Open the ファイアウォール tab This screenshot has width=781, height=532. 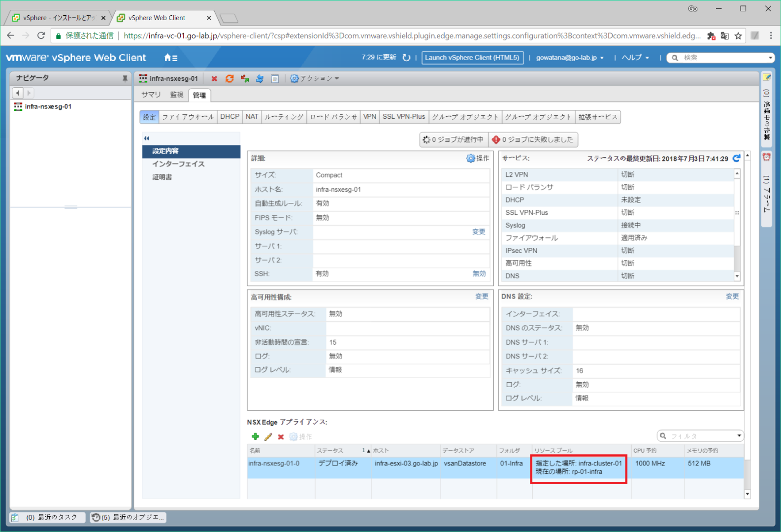click(188, 117)
